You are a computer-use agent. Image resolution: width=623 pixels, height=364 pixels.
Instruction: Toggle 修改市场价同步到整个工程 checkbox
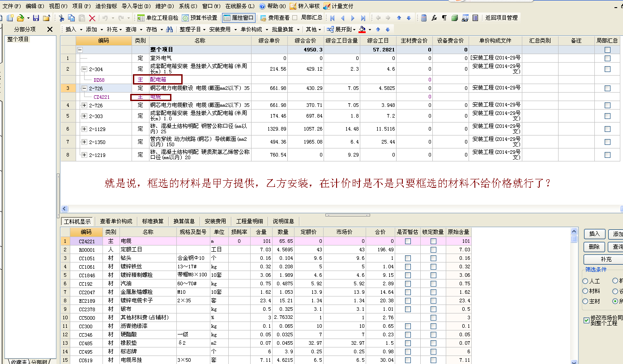[587, 320]
